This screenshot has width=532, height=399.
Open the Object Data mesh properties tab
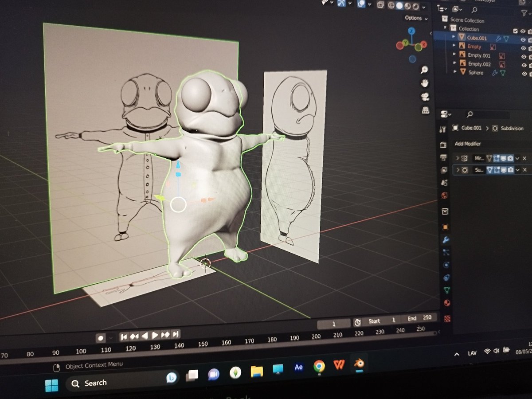click(447, 291)
